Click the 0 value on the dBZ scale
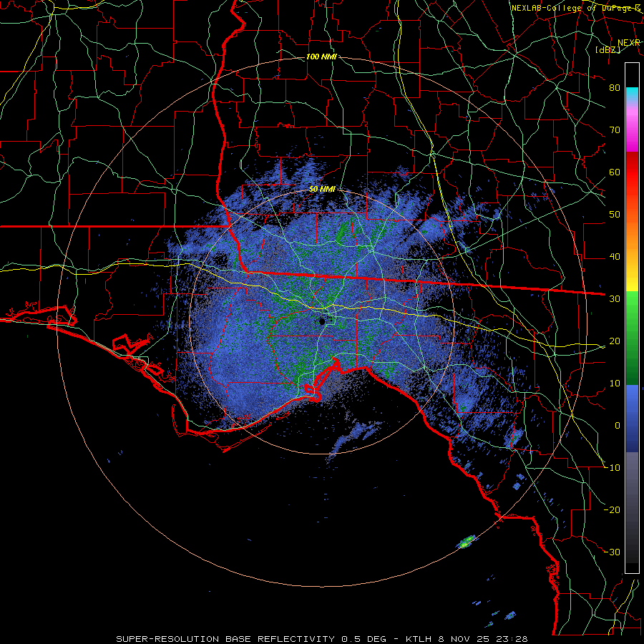Image resolution: width=644 pixels, height=644 pixels. tap(618, 426)
